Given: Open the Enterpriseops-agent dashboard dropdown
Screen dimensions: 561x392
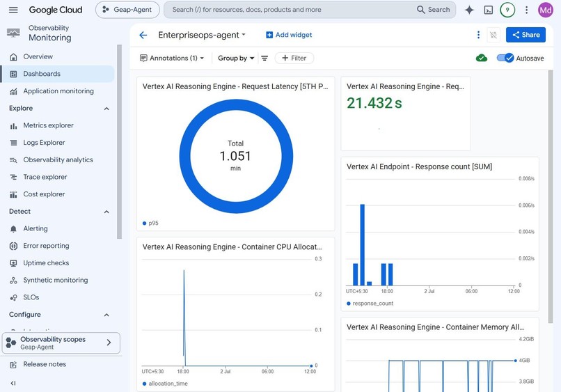Looking at the screenshot, I should [202, 35].
